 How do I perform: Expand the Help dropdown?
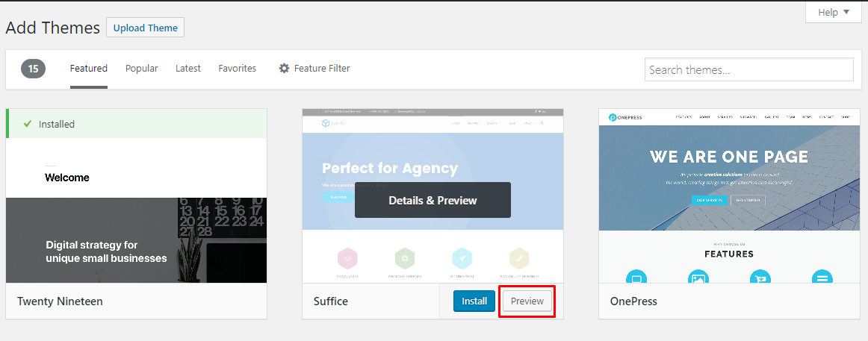pyautogui.click(x=833, y=12)
